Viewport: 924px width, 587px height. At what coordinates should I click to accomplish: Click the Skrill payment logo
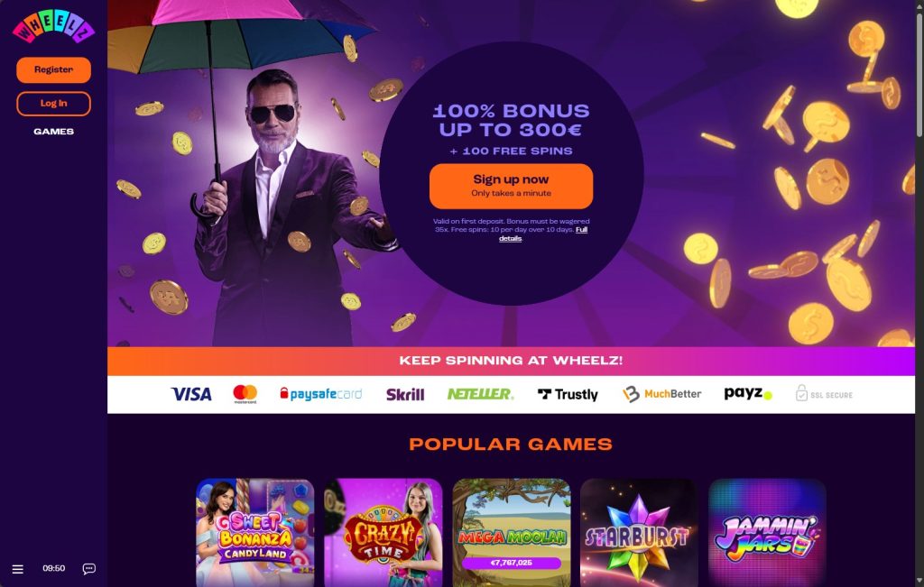(x=405, y=394)
